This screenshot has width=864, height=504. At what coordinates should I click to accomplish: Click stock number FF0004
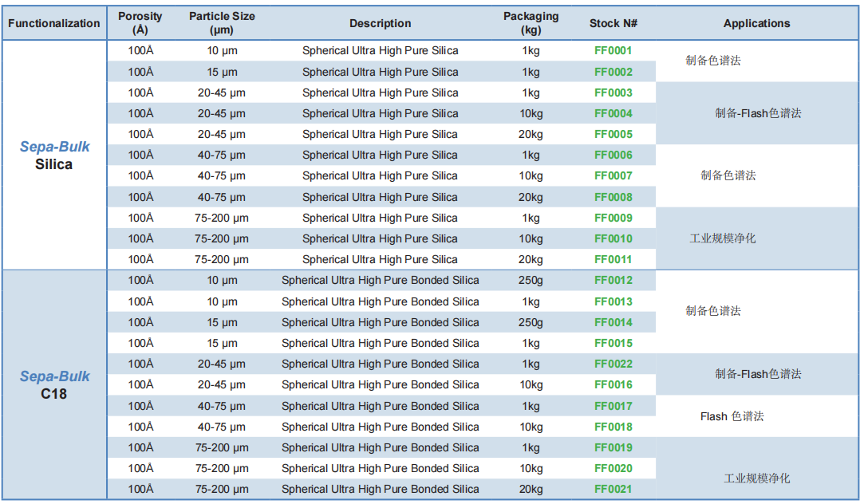tap(613, 113)
